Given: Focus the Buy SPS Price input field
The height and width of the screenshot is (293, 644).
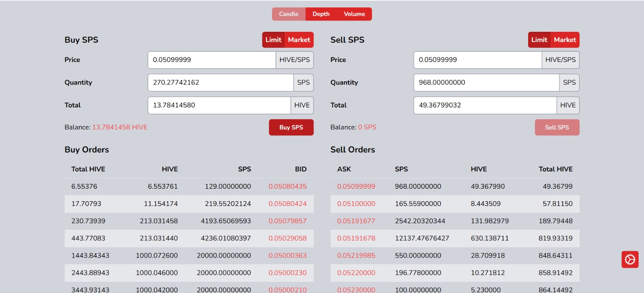Looking at the screenshot, I should (212, 60).
